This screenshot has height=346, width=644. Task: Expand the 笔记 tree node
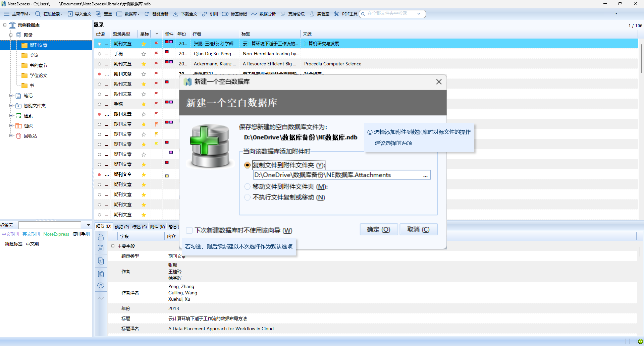tap(11, 96)
